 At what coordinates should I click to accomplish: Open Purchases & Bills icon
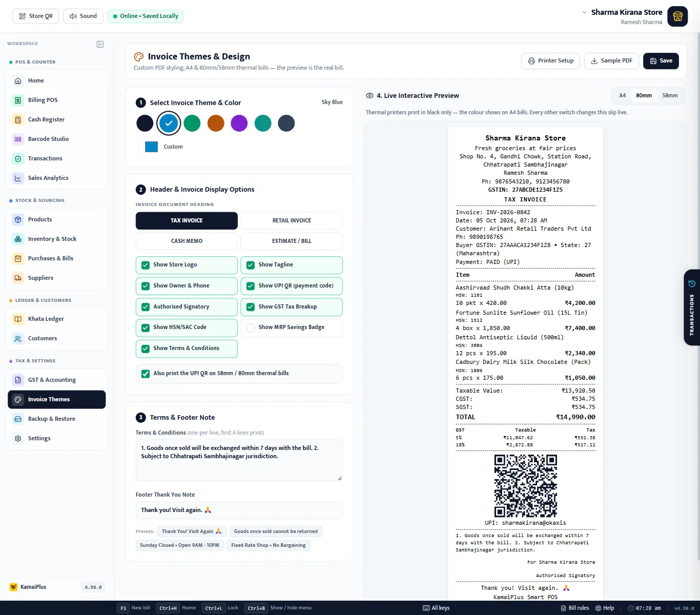pyautogui.click(x=18, y=258)
